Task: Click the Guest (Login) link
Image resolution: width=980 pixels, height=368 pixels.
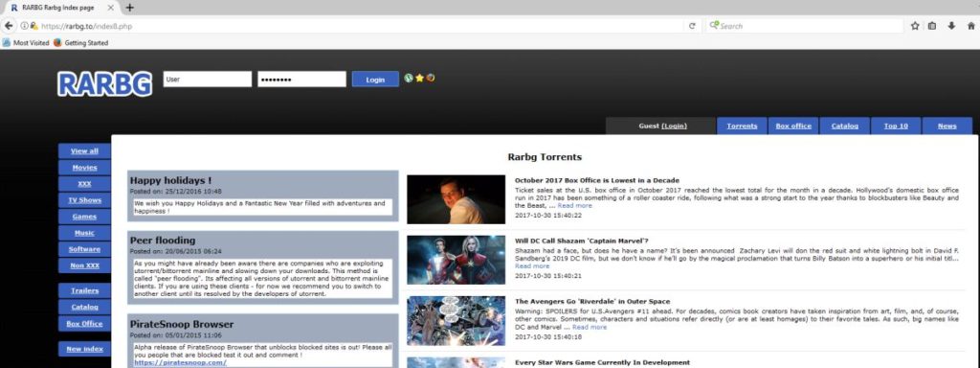Action: pyautogui.click(x=662, y=126)
